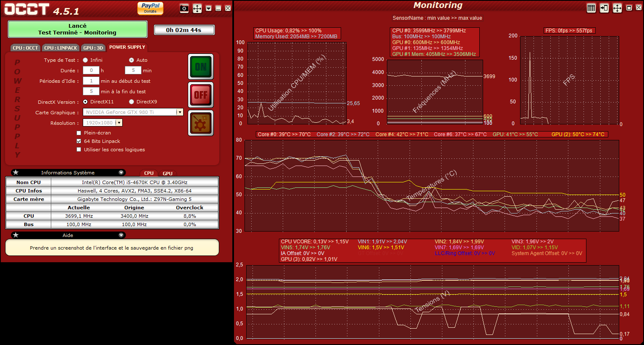This screenshot has height=345, width=644.
Task: Click the CPU VCORE voltage legend
Action: click(315, 242)
